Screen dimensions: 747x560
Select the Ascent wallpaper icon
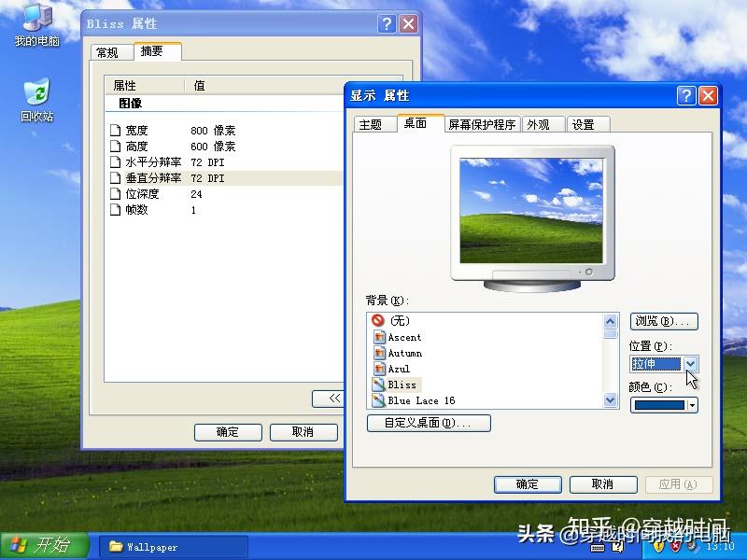pyautogui.click(x=379, y=337)
